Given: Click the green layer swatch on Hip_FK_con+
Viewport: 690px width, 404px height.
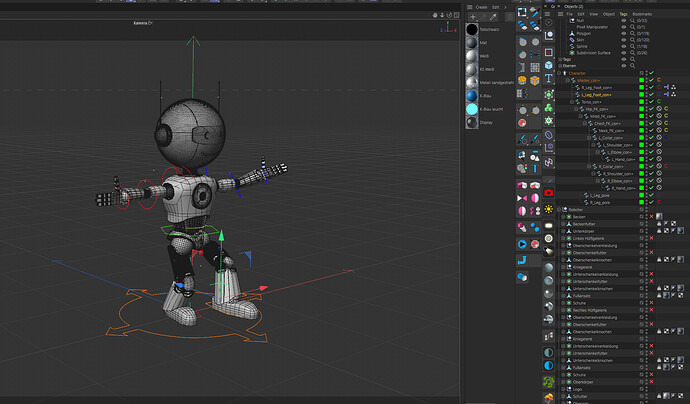Looking at the screenshot, I should pyautogui.click(x=642, y=109).
